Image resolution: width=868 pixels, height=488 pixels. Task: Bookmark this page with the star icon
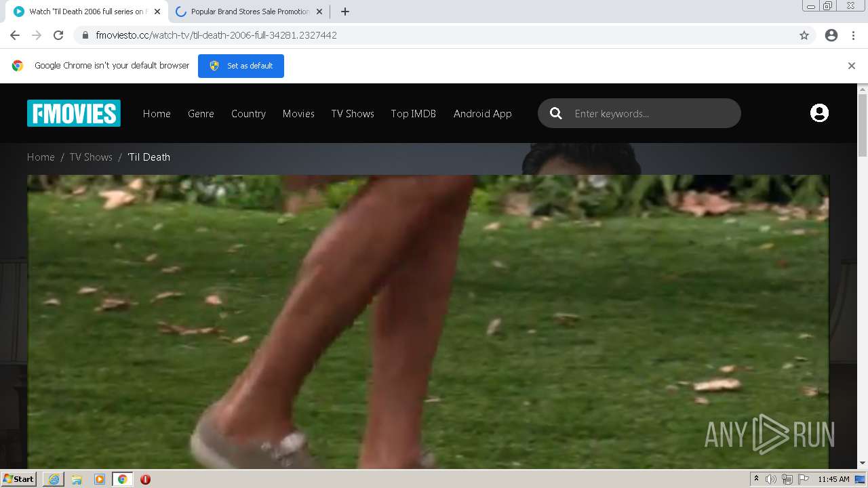(804, 35)
